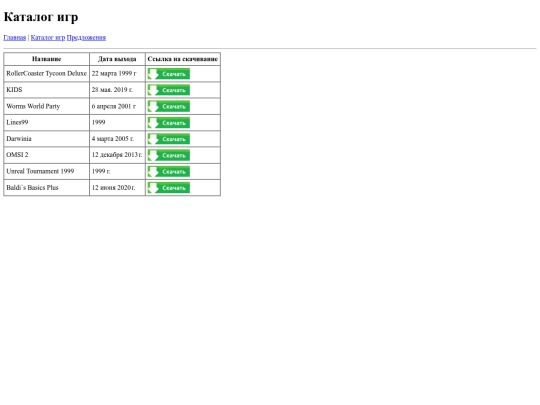Click the Каталог игр page heading

(41, 17)
